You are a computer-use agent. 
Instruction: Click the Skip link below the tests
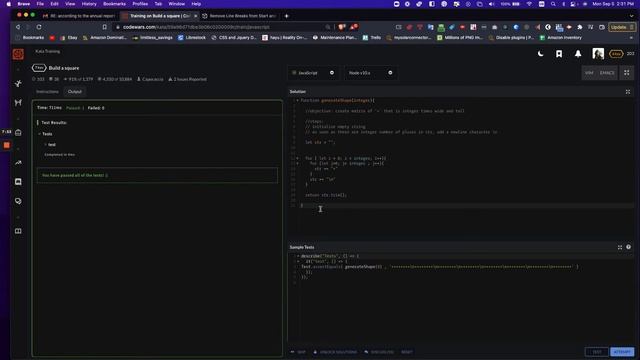click(x=298, y=352)
